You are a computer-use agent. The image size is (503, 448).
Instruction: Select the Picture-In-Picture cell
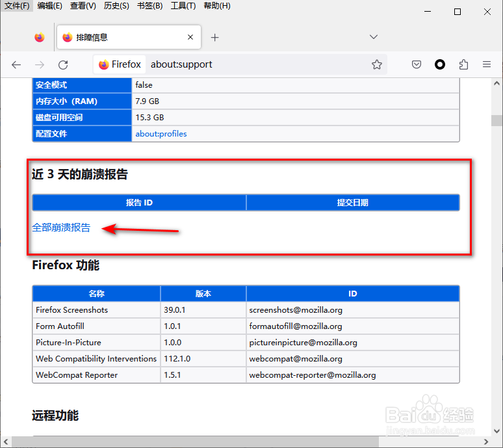96,343
